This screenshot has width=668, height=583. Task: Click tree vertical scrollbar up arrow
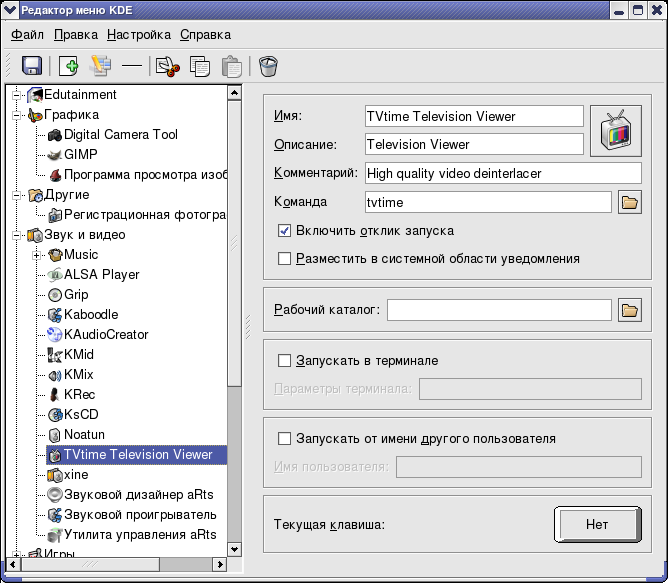(x=234, y=93)
